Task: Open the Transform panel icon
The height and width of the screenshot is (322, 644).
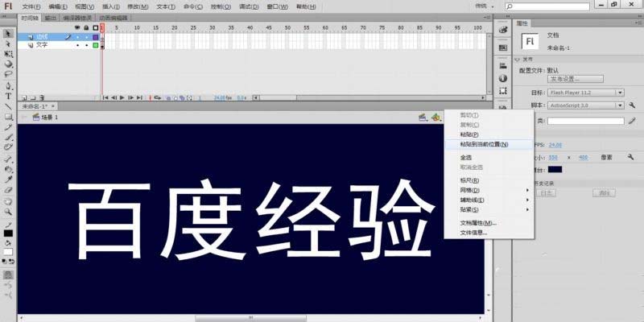Action: (502, 91)
